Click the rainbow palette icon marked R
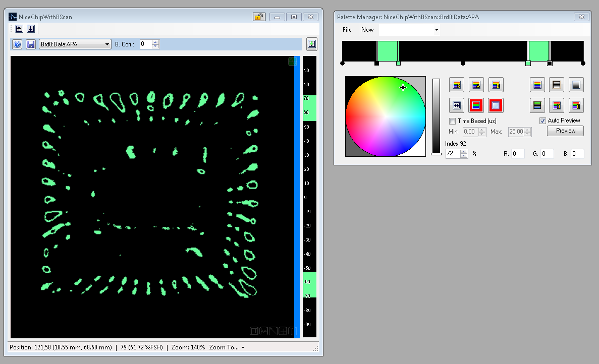Image resolution: width=599 pixels, height=364 pixels. coord(457,85)
